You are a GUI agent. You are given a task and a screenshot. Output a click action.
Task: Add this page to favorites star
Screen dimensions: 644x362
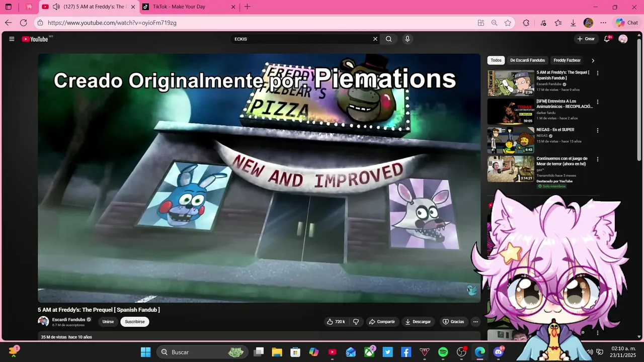coord(508,23)
